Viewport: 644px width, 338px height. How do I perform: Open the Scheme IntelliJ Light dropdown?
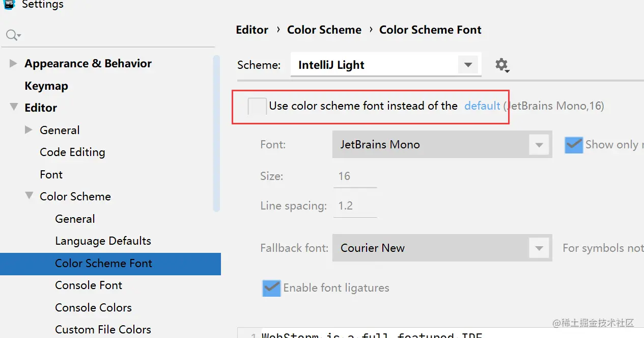pyautogui.click(x=386, y=65)
